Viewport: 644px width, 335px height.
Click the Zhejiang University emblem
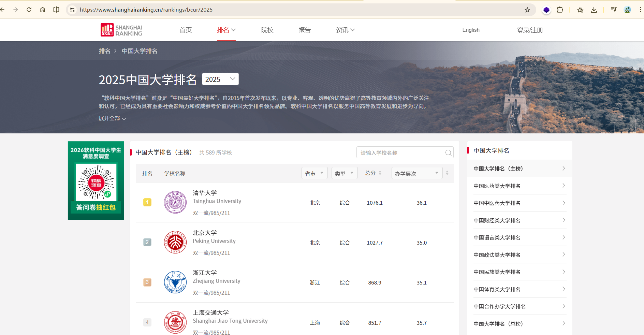coord(175,282)
